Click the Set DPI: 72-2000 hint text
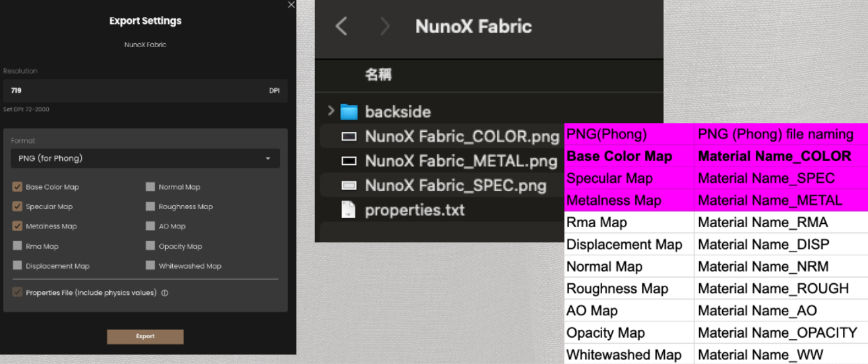This screenshot has height=364, width=868. [x=26, y=109]
